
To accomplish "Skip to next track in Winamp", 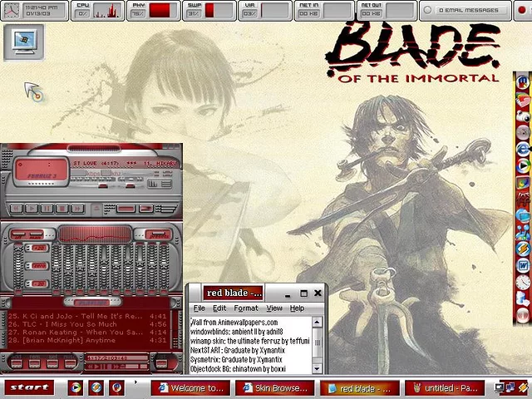I will pos(77,208).
